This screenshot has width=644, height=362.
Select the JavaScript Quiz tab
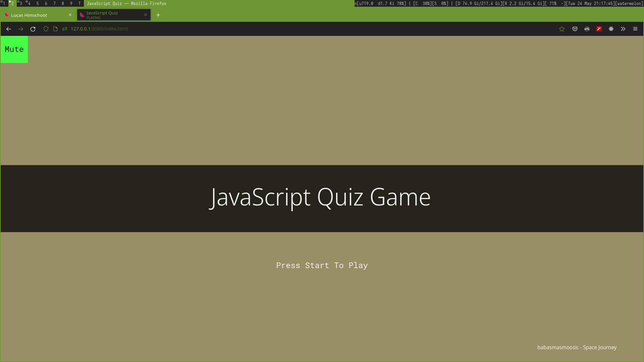tap(114, 15)
